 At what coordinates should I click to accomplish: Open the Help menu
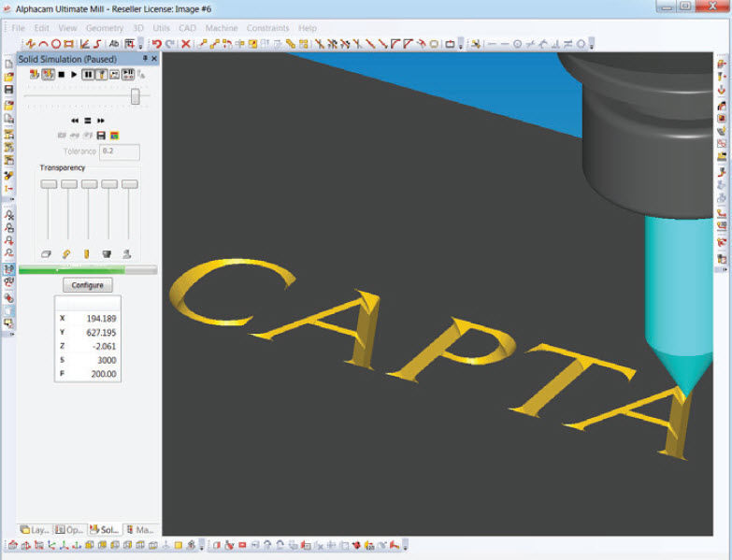click(x=308, y=28)
